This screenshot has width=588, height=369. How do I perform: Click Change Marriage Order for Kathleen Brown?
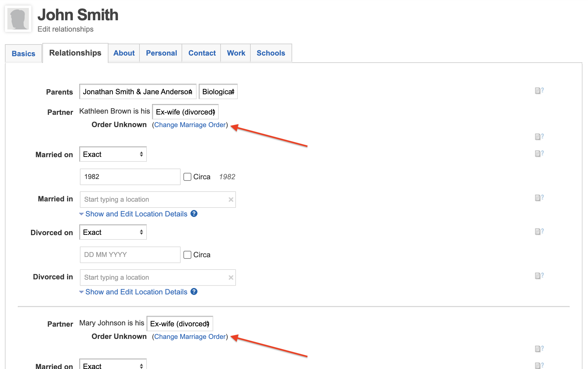tap(189, 125)
